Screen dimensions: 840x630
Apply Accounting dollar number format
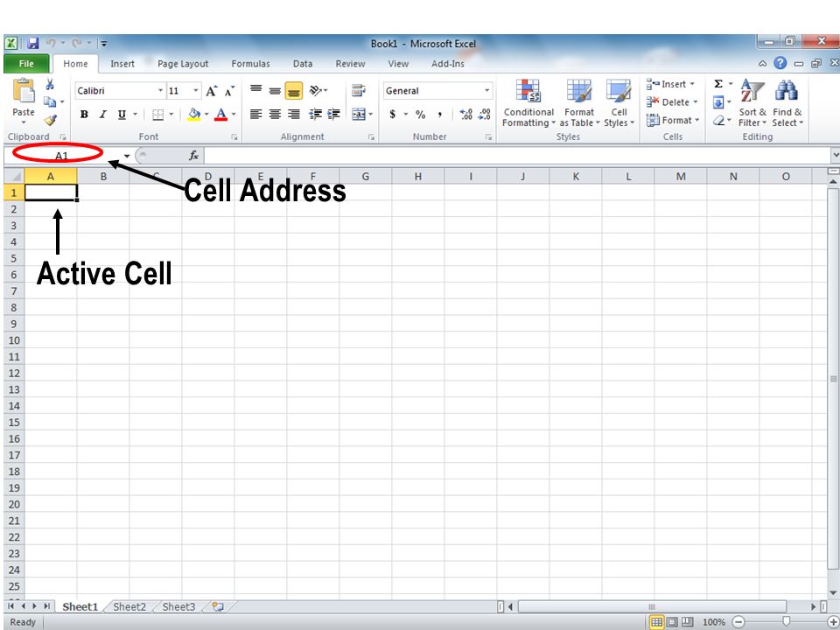pyautogui.click(x=393, y=114)
